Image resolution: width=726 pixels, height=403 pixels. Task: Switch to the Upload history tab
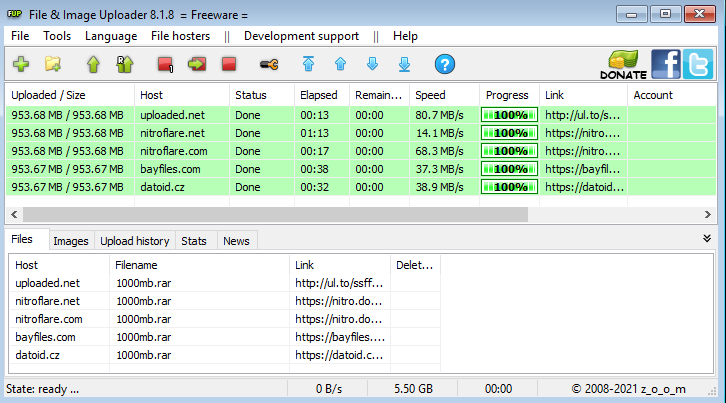point(134,241)
